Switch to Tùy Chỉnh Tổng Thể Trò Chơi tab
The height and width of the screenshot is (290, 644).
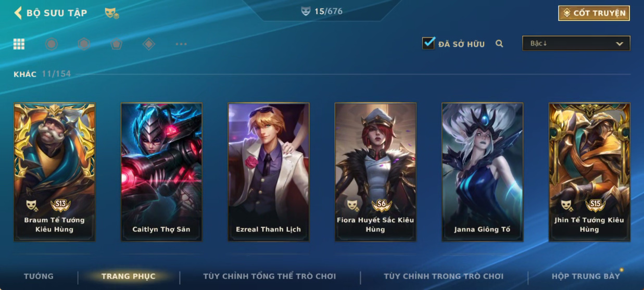click(x=270, y=276)
